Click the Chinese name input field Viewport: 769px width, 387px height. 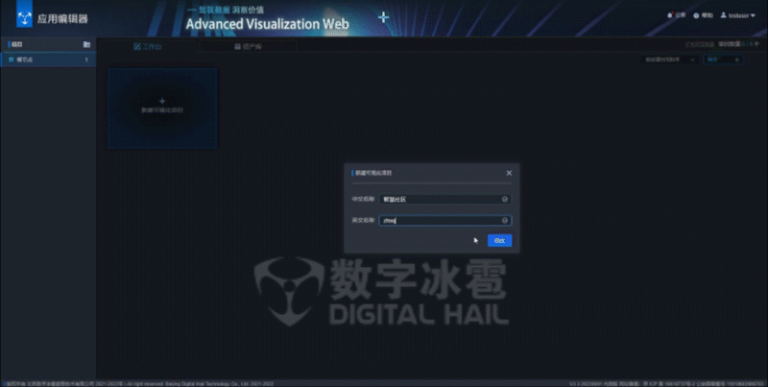(x=445, y=199)
